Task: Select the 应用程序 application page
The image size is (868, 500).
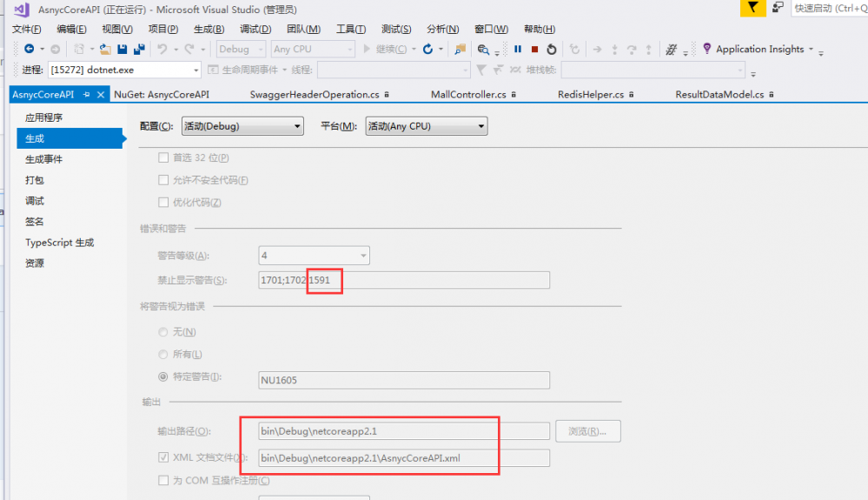Action: 43,117
